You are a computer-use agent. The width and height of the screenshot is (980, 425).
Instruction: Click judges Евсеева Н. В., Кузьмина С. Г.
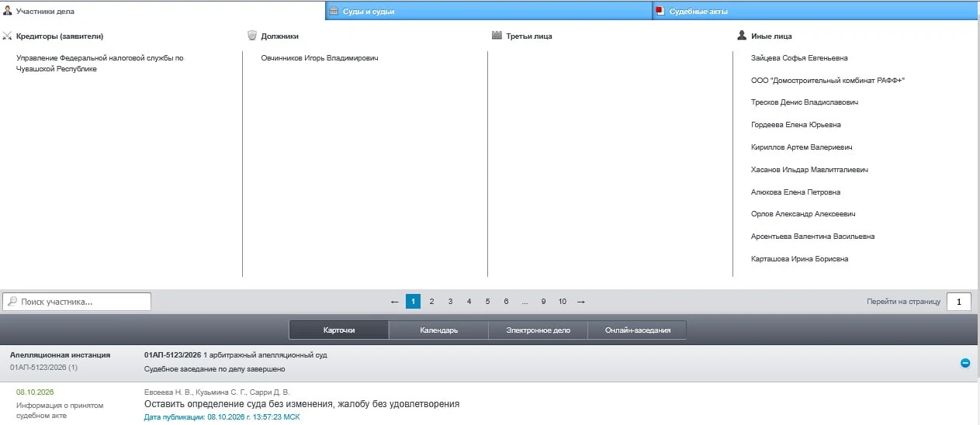tap(216, 392)
